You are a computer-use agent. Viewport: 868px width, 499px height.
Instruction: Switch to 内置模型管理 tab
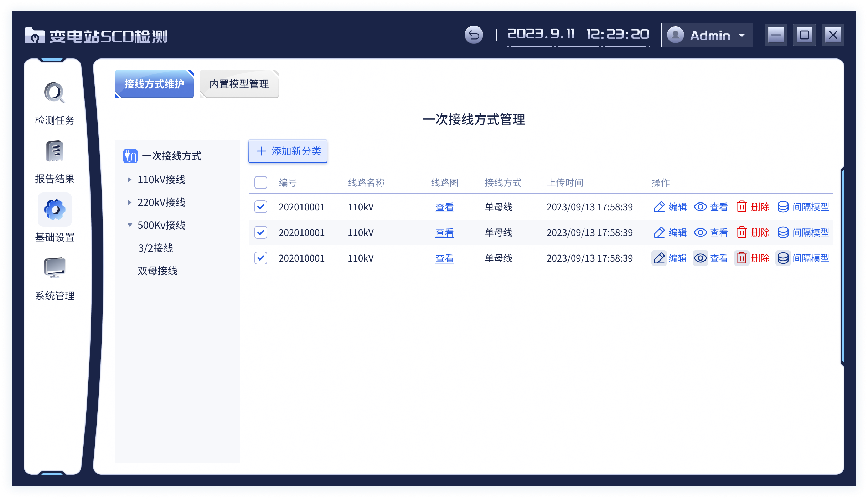(239, 84)
